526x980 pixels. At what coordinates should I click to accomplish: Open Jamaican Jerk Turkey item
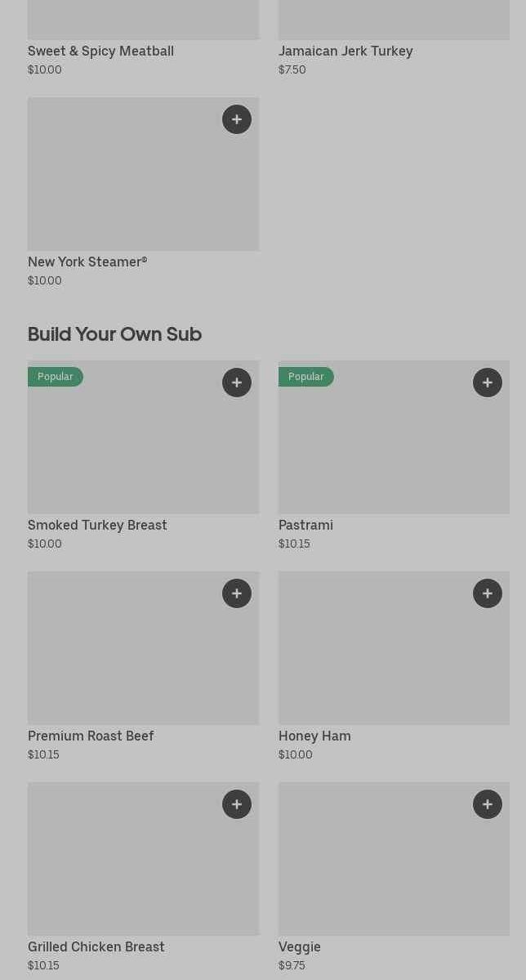(345, 51)
